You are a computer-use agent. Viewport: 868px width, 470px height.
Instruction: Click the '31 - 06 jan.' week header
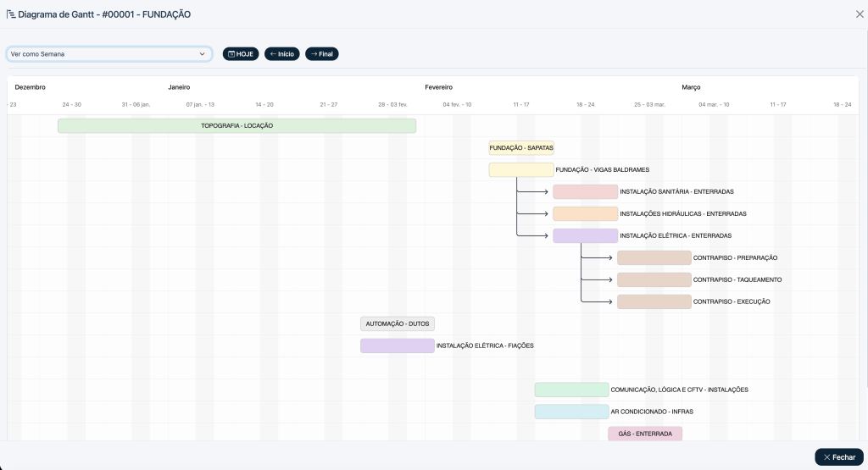click(x=136, y=104)
